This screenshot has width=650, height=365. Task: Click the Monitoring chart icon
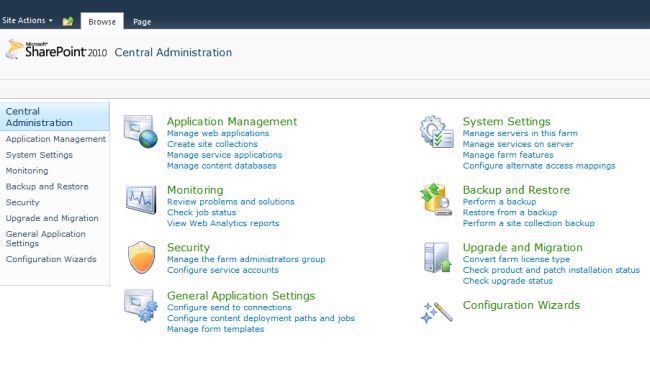tap(141, 200)
